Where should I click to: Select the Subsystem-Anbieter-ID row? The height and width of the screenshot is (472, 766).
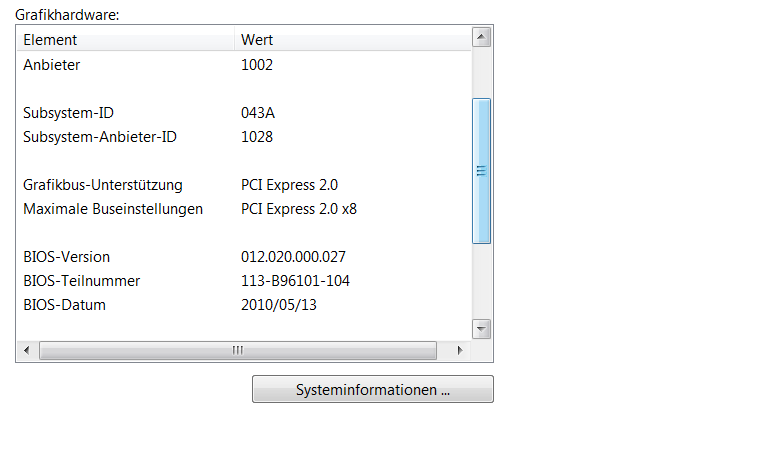pos(100,137)
